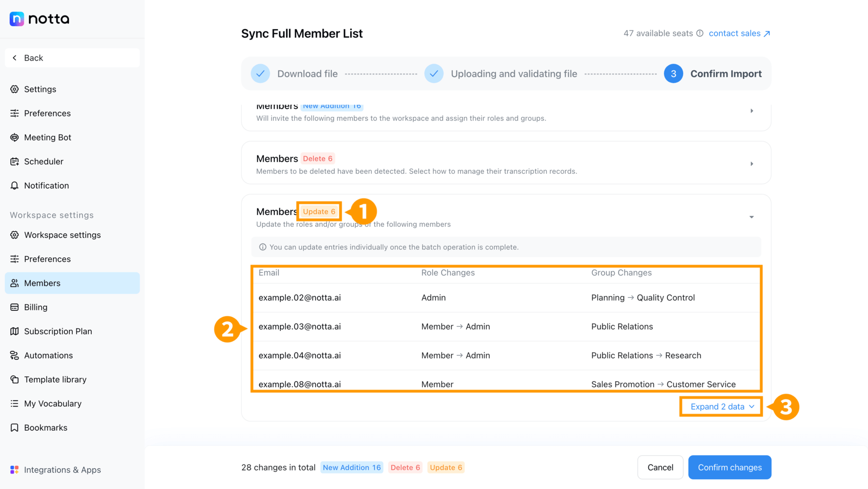Screen dimensions: 868x489
Task: Click email example.08@notta.ai
Action: (299, 384)
